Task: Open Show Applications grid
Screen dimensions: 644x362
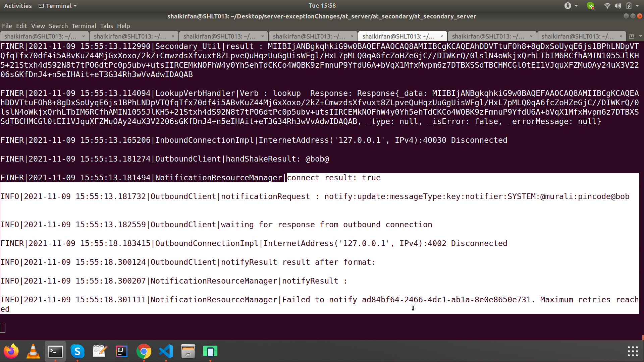Action: click(x=632, y=351)
